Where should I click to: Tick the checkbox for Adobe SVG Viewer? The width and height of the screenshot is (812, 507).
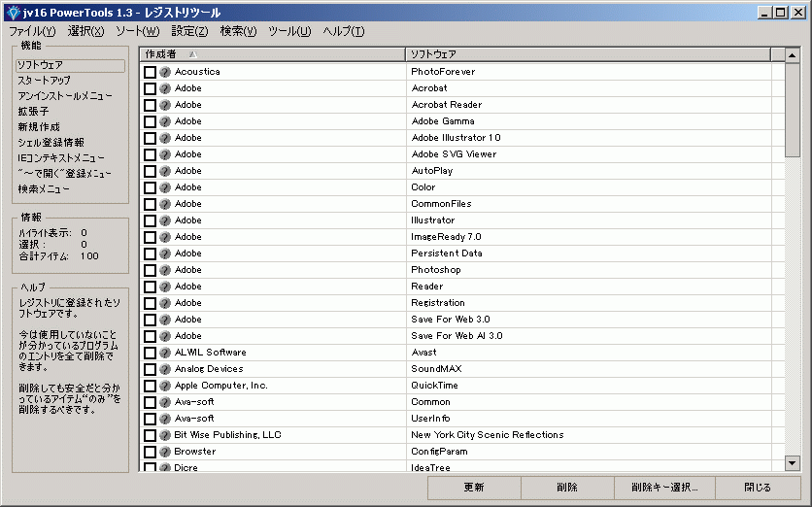pyautogui.click(x=151, y=154)
